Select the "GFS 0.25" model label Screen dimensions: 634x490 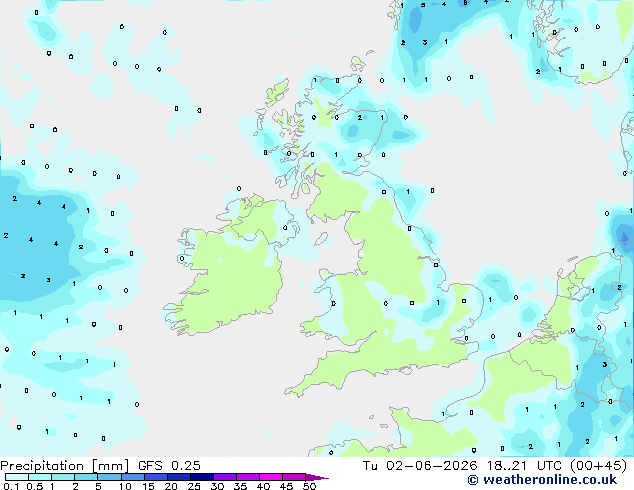(169, 466)
